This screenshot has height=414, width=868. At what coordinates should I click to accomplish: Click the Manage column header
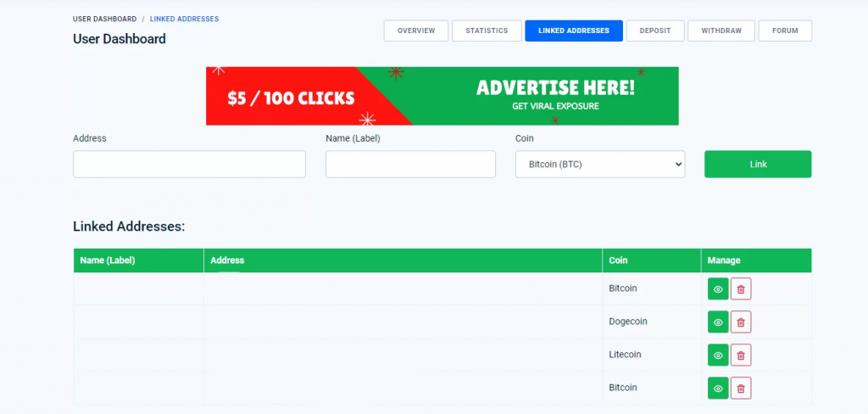click(x=756, y=260)
